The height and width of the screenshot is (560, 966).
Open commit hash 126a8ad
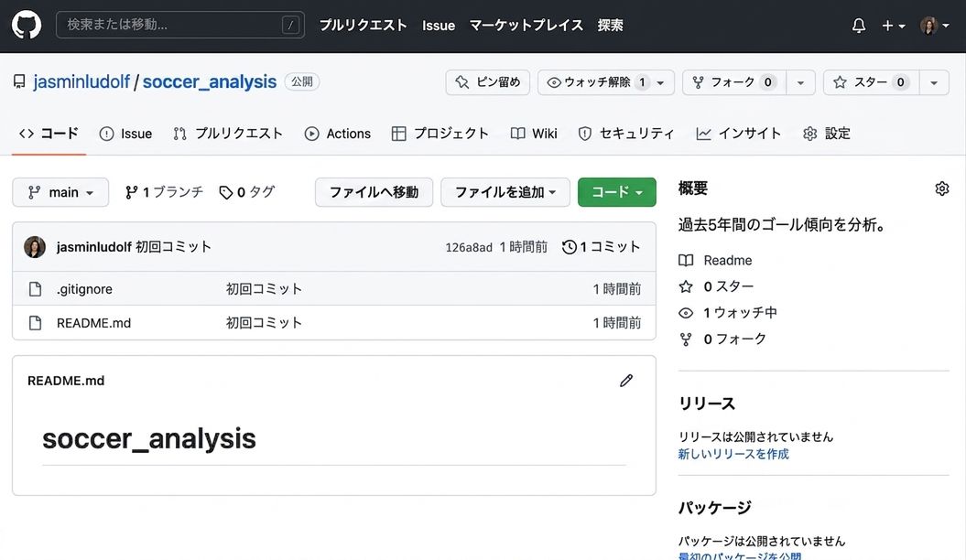(x=469, y=247)
